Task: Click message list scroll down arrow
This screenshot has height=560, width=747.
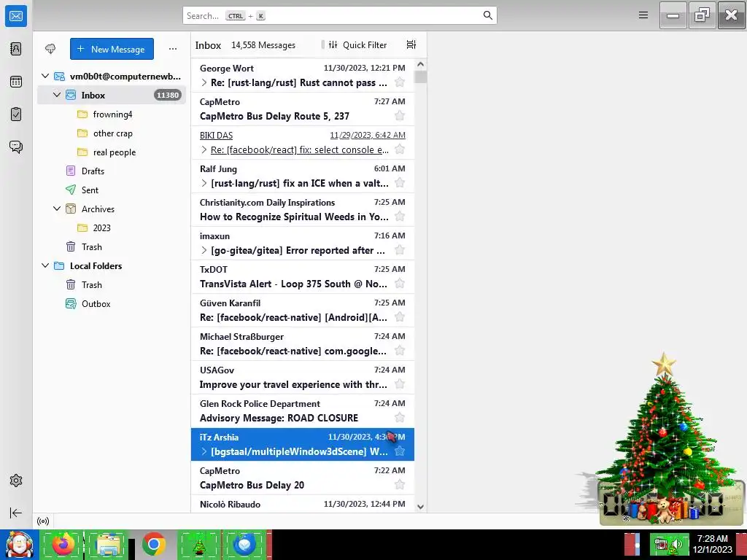Action: coord(420,507)
